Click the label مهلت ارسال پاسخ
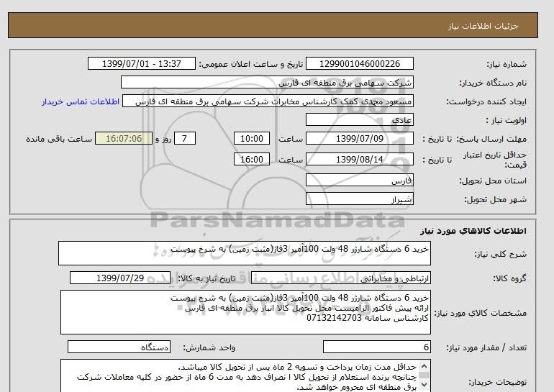The image size is (554, 392). [x=491, y=139]
